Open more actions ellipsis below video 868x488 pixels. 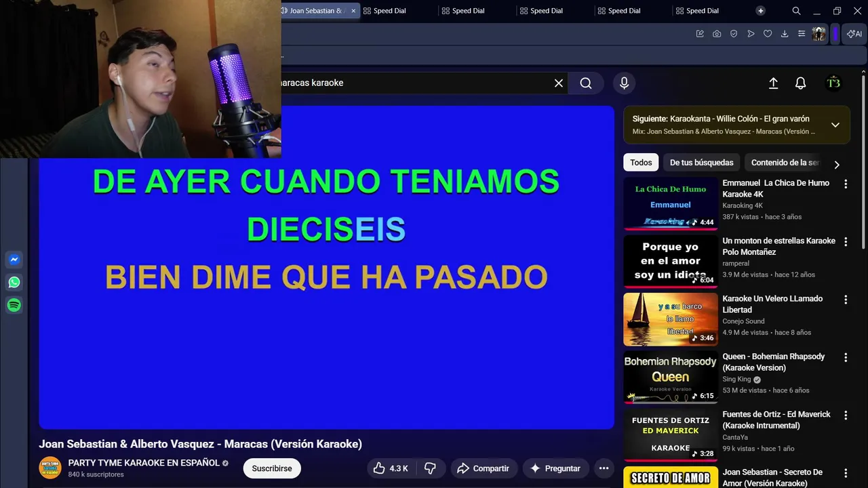click(x=604, y=468)
